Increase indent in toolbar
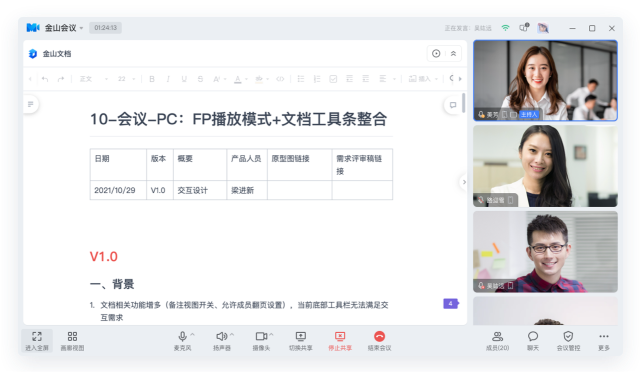Screen dimensions: 641x372 point(366,79)
